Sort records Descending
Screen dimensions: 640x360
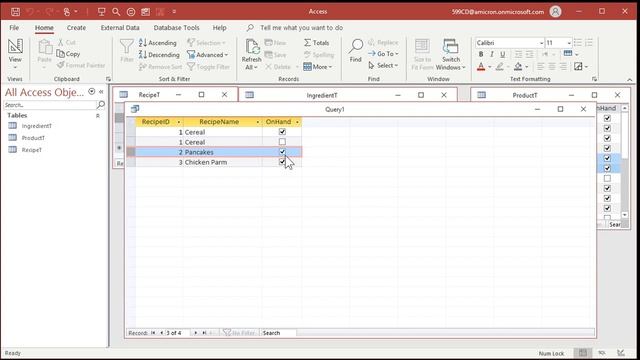[x=159, y=54]
